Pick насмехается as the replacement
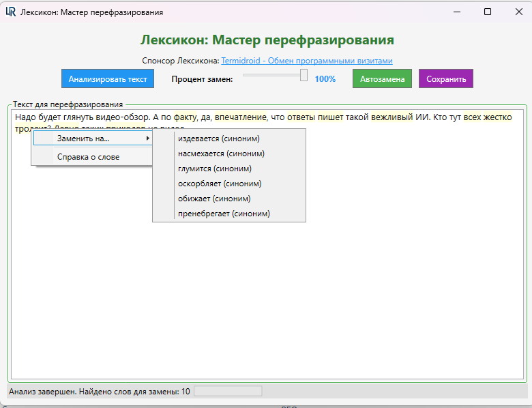 (x=221, y=154)
